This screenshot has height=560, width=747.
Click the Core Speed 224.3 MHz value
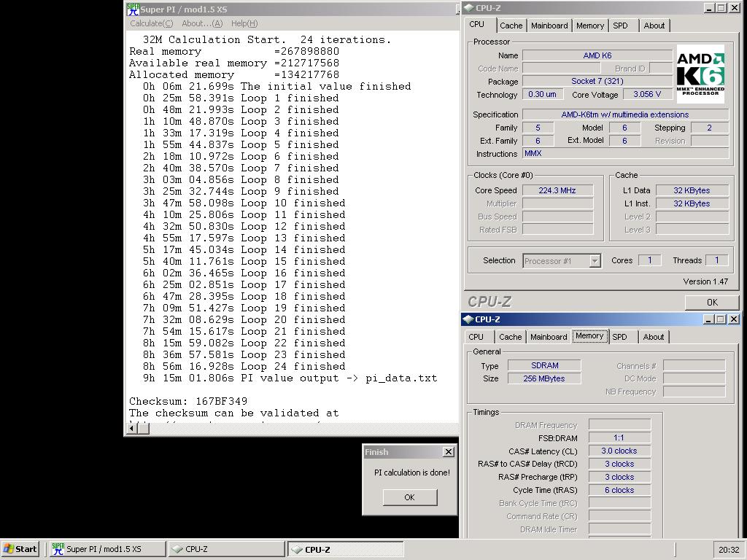[557, 190]
